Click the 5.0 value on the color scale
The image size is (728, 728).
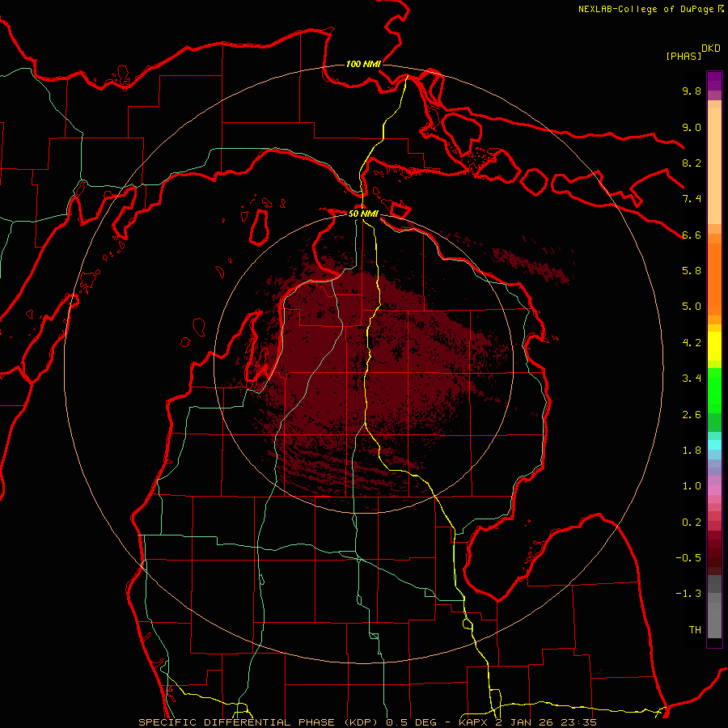coord(692,307)
